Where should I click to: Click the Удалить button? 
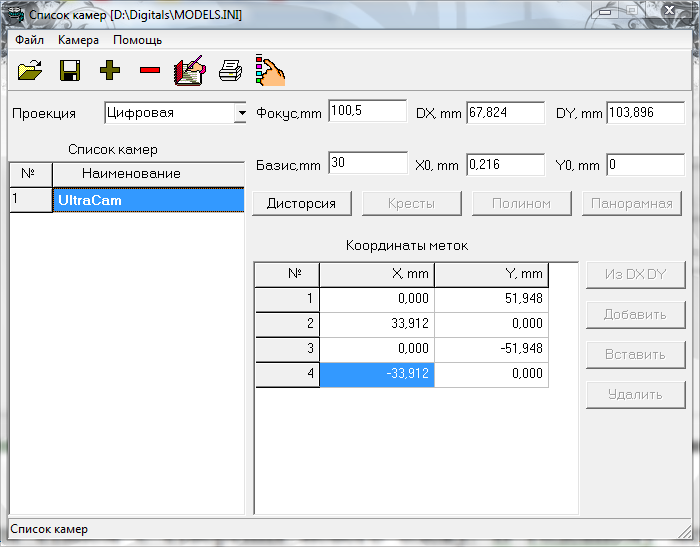(636, 395)
